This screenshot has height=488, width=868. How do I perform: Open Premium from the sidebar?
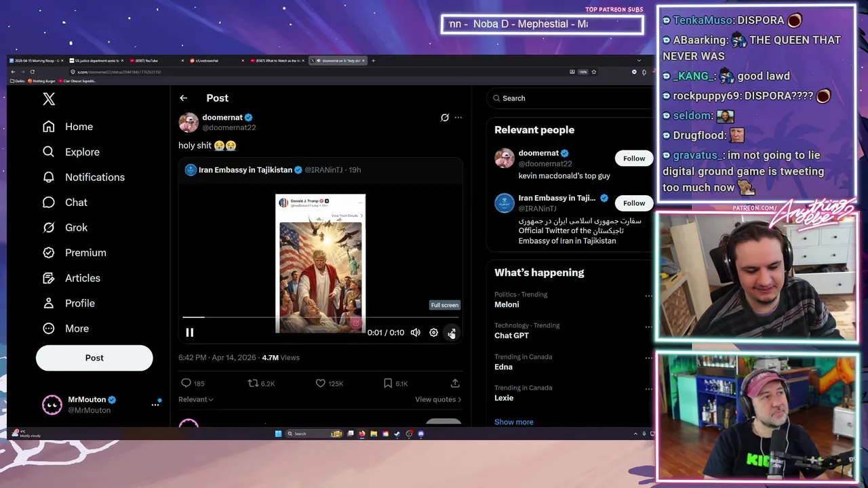[75, 252]
